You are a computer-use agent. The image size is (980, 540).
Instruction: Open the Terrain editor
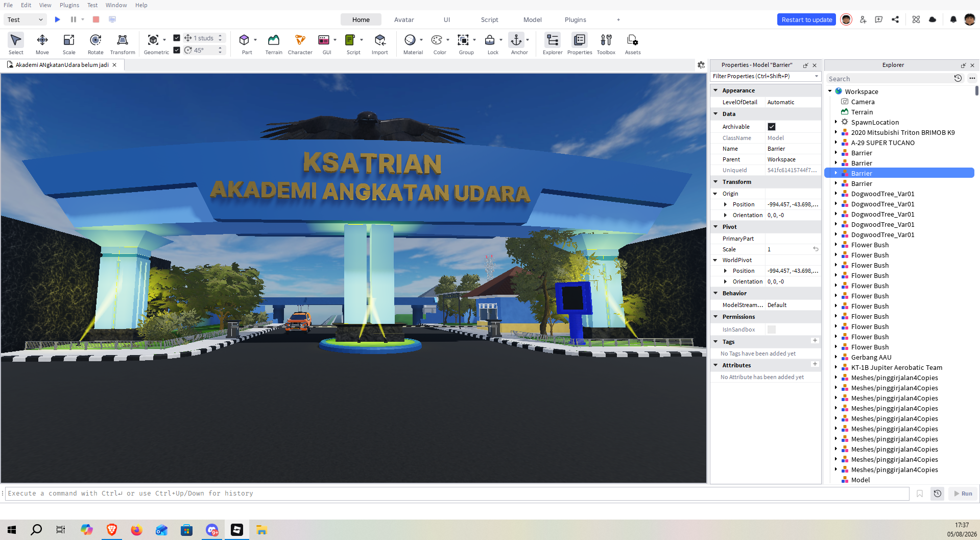coord(274,44)
